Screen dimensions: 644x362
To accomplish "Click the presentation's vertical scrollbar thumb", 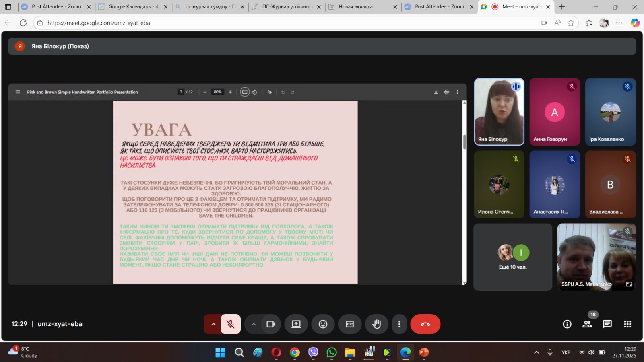I will pos(464,142).
